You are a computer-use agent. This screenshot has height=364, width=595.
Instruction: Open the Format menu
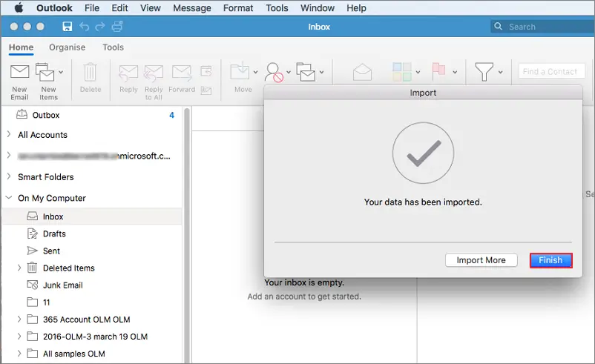click(238, 8)
